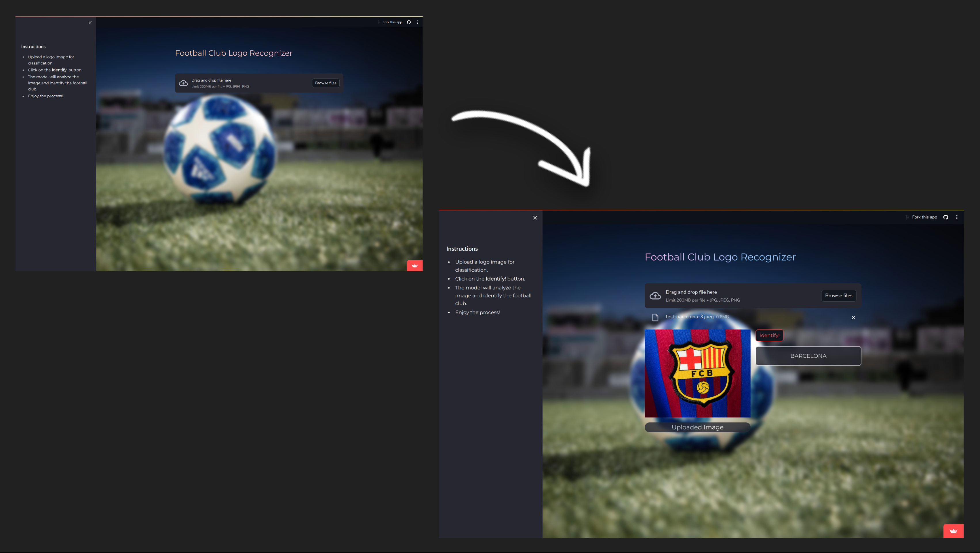The height and width of the screenshot is (553, 980).
Task: Open three-dot menu in the upper-left app
Action: pyautogui.click(x=417, y=22)
